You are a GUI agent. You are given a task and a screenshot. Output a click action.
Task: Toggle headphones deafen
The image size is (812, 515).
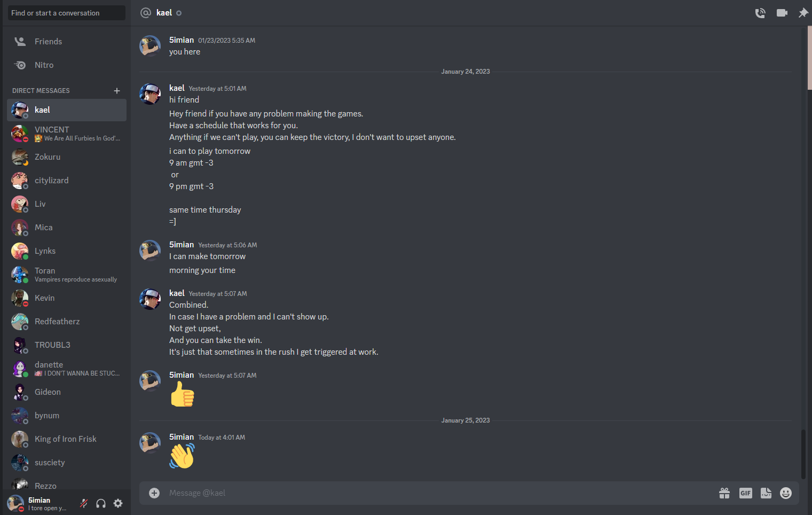pos(101,503)
